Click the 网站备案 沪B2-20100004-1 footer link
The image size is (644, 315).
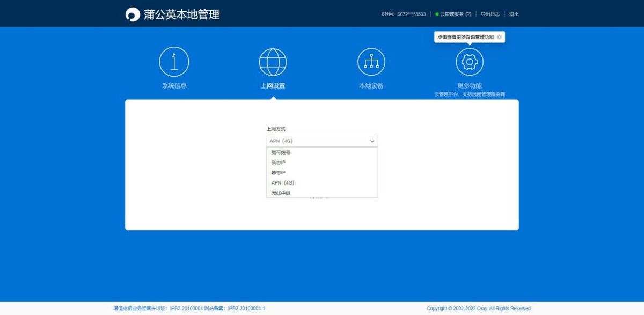[x=234, y=309]
